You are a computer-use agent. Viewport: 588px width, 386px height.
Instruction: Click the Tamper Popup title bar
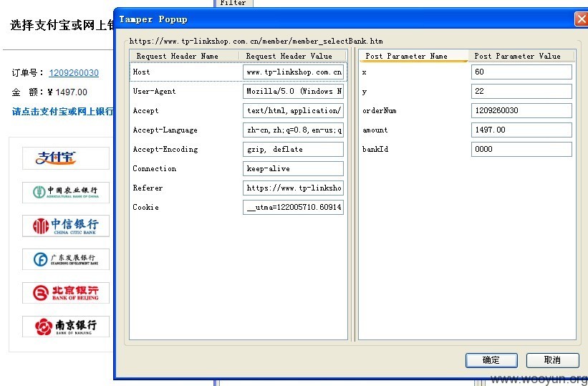point(345,19)
